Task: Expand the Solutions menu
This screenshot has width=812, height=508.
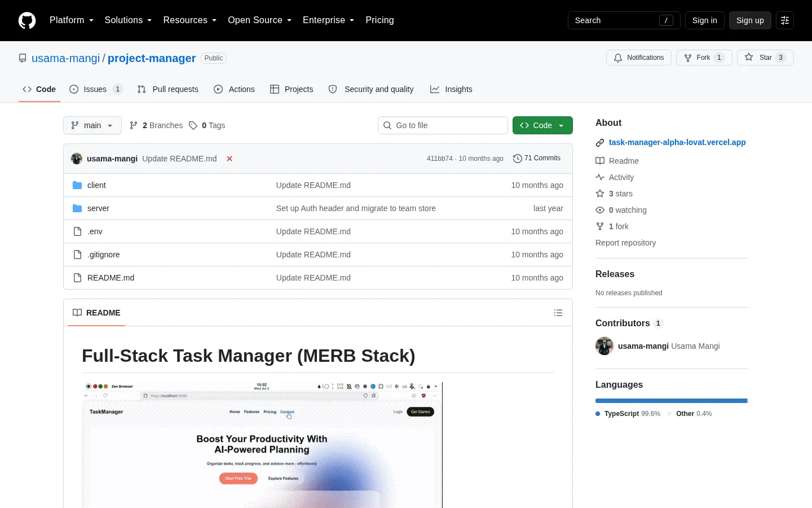Action: coord(128,20)
